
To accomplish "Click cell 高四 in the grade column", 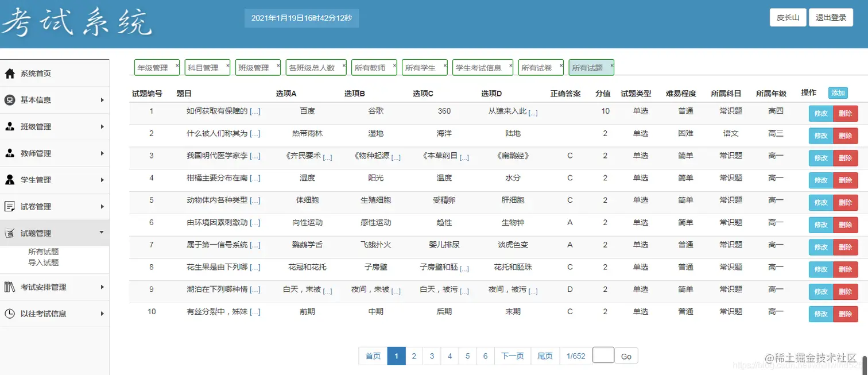I will 776,111.
